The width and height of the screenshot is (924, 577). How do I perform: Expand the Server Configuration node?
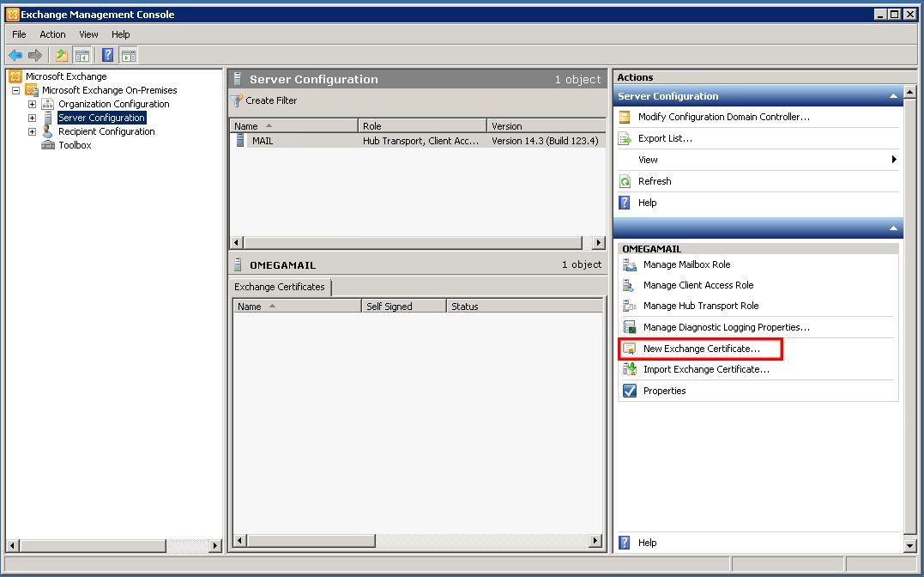(x=32, y=118)
